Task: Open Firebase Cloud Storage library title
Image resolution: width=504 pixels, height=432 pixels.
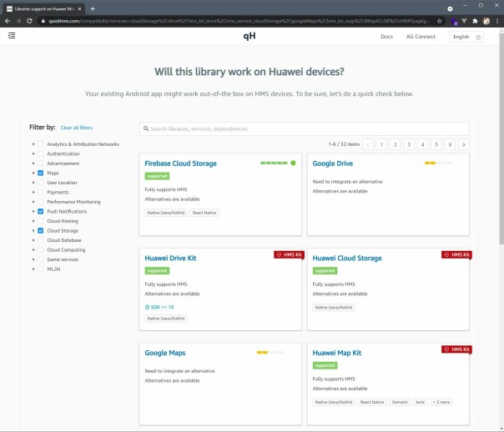Action: click(180, 163)
